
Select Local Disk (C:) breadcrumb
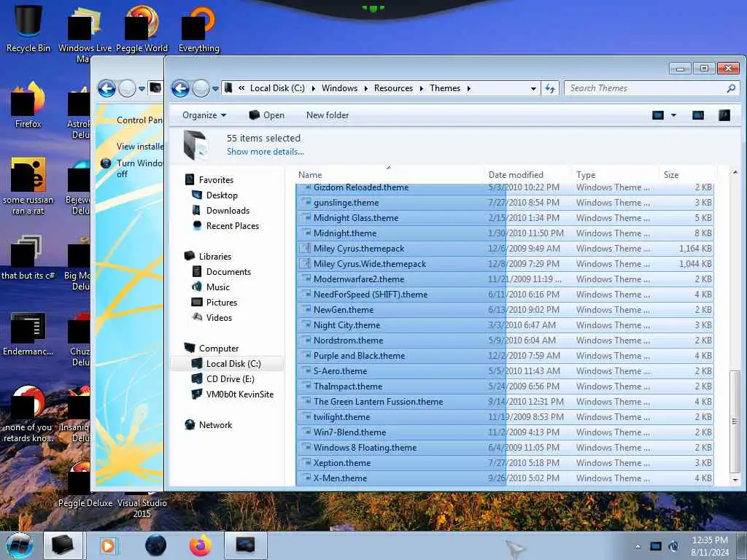[277, 88]
